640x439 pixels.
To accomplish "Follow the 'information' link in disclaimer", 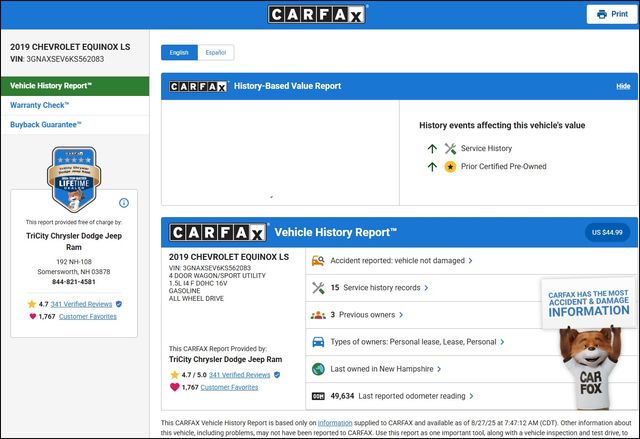I will tap(335, 423).
